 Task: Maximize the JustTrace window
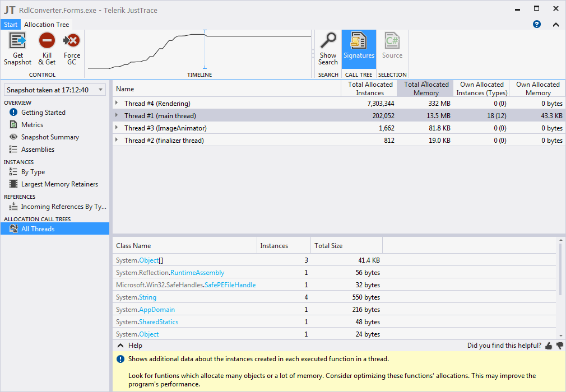(x=536, y=8)
